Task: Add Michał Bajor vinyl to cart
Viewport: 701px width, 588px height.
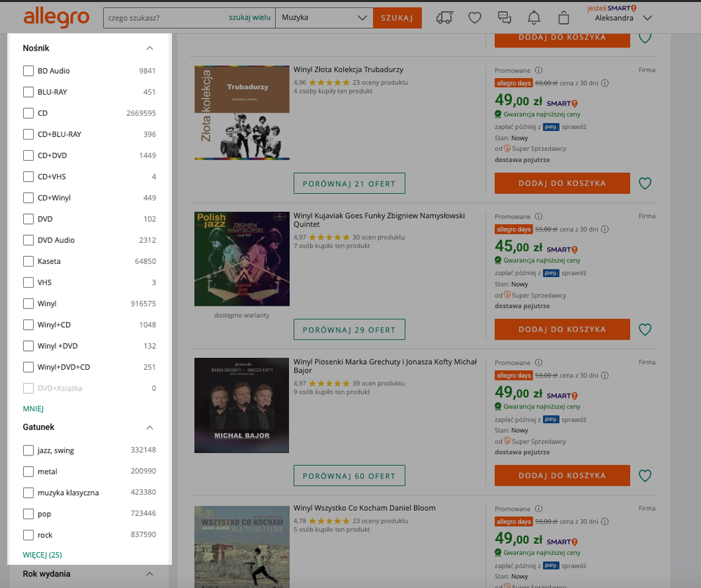Action: tap(562, 476)
